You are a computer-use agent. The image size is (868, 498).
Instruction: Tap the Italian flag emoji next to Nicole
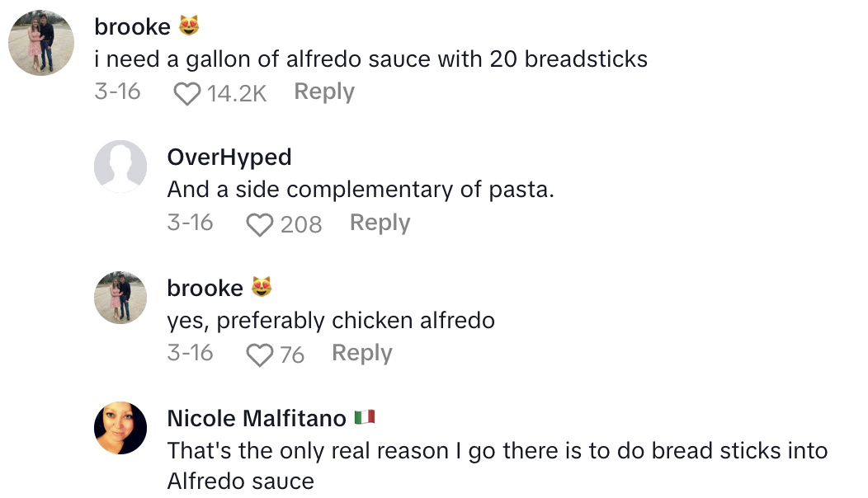[364, 418]
